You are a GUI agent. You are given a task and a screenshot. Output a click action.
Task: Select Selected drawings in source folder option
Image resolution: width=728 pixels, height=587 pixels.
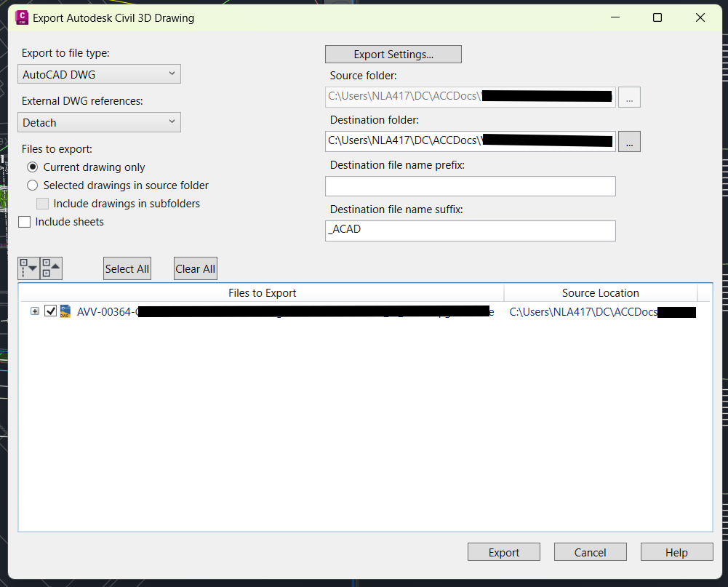(x=32, y=185)
